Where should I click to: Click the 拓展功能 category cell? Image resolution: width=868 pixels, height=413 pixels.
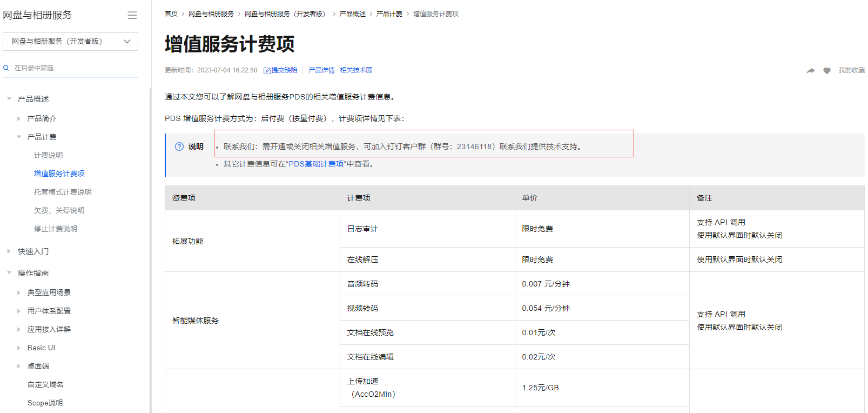(x=252, y=241)
